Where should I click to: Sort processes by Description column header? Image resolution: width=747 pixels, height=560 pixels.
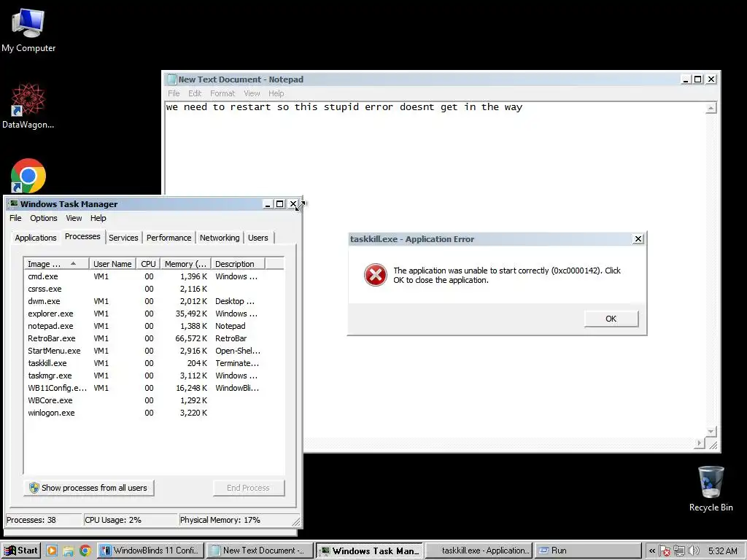[x=237, y=264]
